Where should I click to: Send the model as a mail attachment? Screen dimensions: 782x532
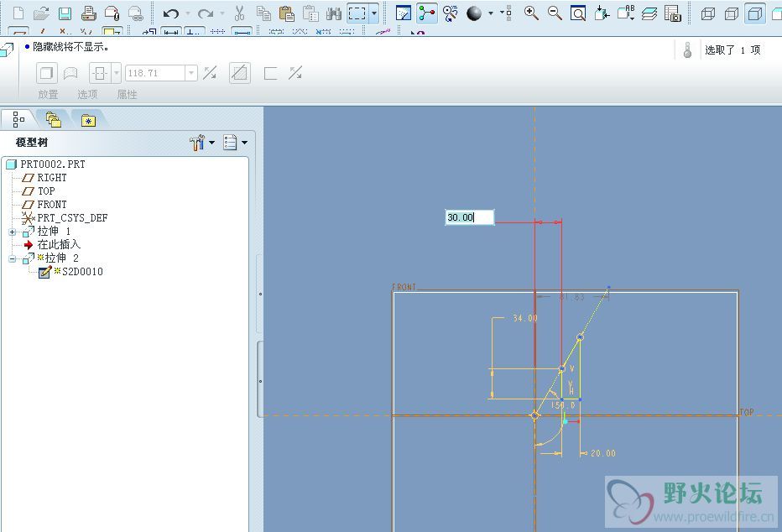[x=112, y=13]
